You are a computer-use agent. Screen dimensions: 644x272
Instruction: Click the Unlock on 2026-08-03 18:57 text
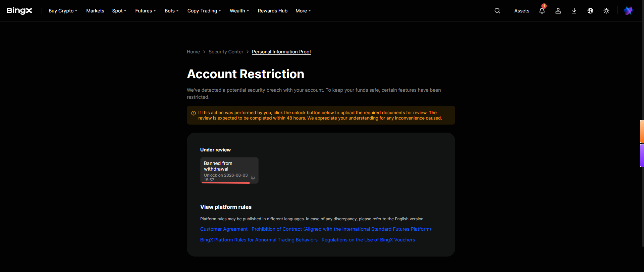pos(226,178)
